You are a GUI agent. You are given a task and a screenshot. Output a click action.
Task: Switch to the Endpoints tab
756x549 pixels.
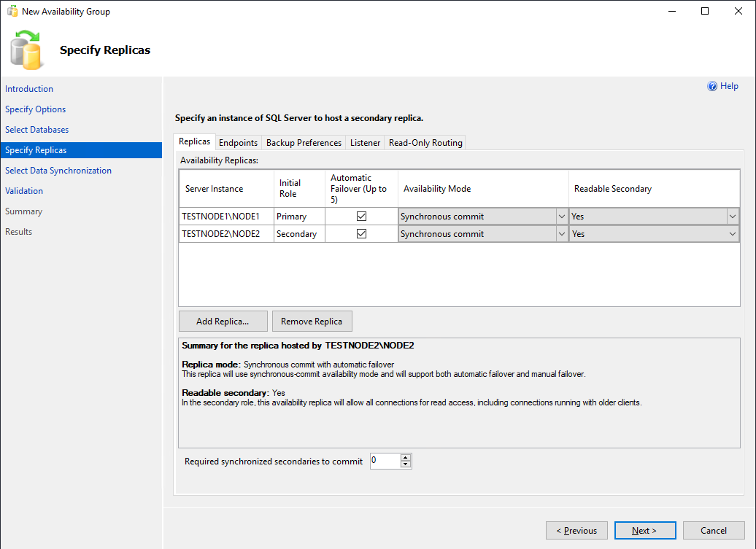(238, 143)
